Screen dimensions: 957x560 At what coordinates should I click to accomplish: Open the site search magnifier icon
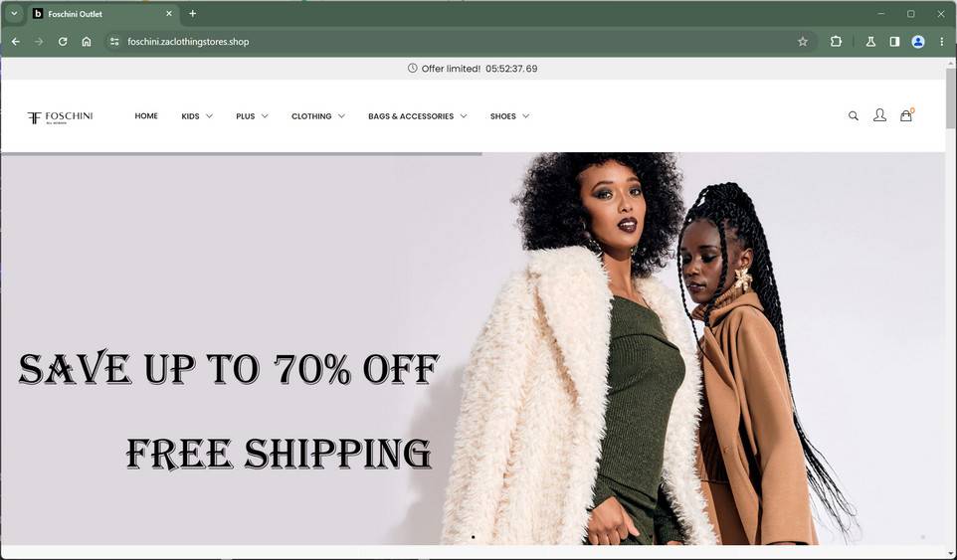point(854,116)
